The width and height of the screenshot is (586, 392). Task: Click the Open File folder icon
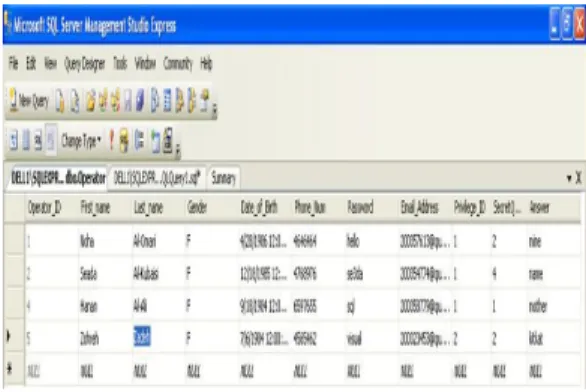point(90,101)
